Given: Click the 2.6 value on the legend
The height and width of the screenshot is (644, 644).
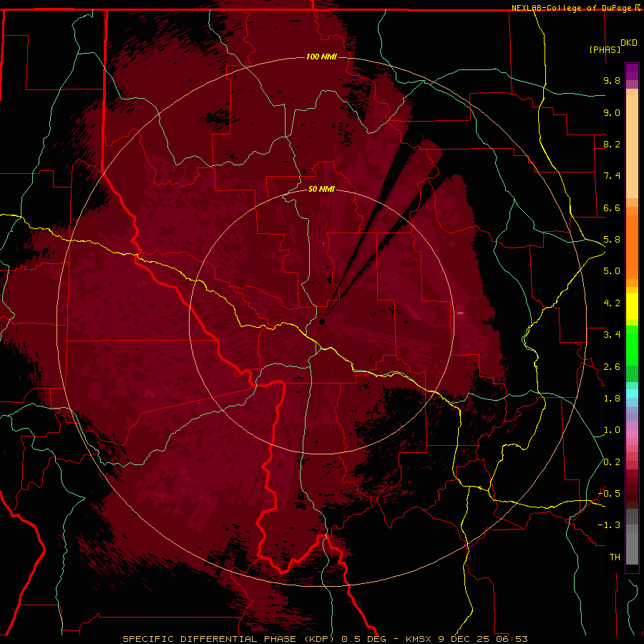Looking at the screenshot, I should (612, 367).
